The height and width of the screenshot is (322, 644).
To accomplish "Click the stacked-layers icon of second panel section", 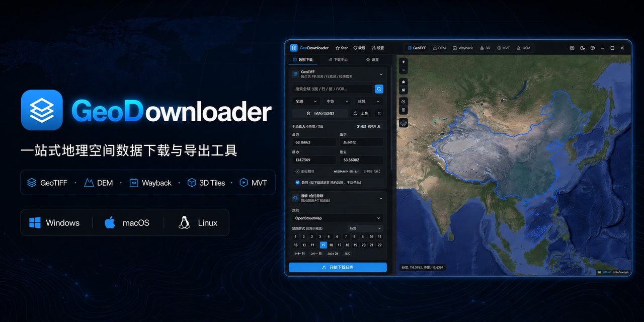I will point(295,198).
